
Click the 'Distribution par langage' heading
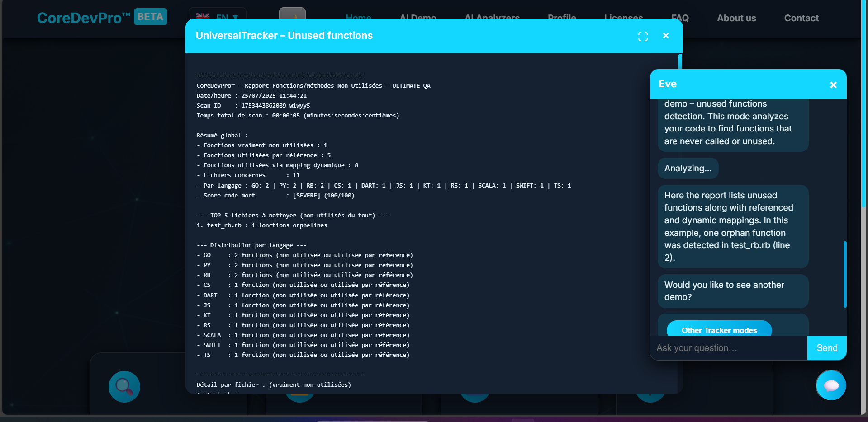[x=251, y=245]
